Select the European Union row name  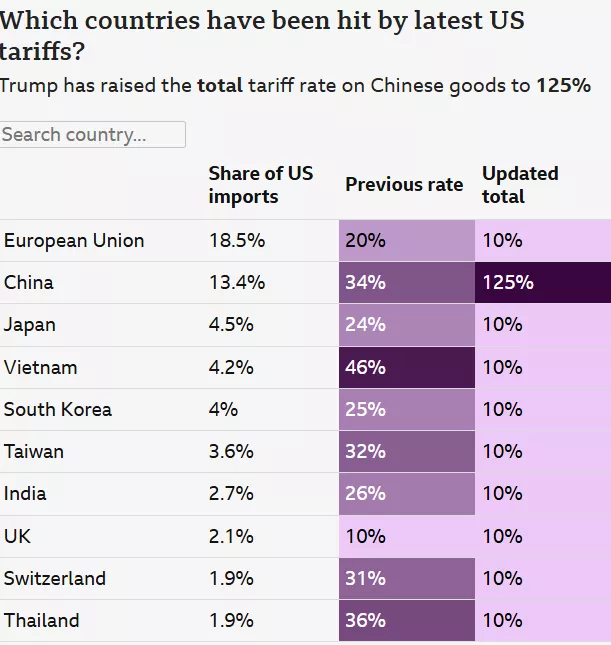click(x=74, y=241)
